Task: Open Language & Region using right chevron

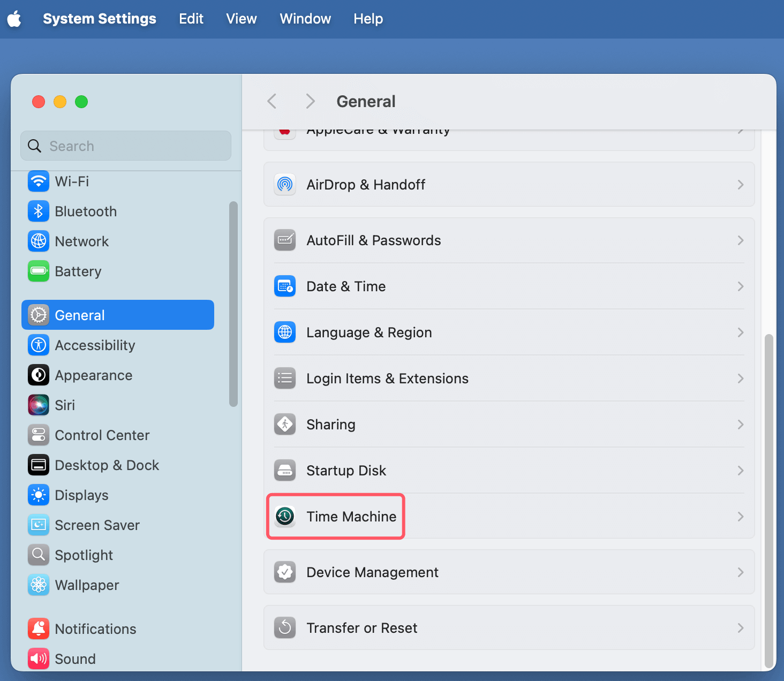Action: click(740, 332)
